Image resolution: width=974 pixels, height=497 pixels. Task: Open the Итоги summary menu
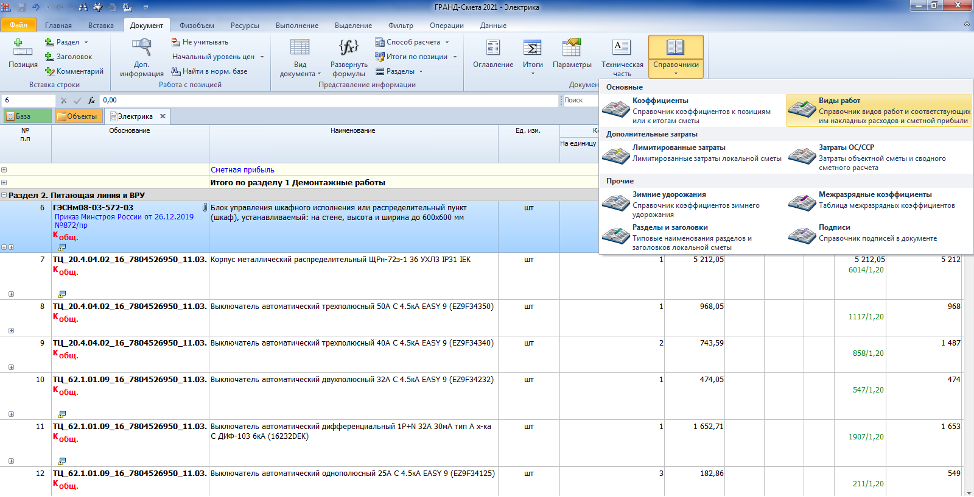(532, 57)
